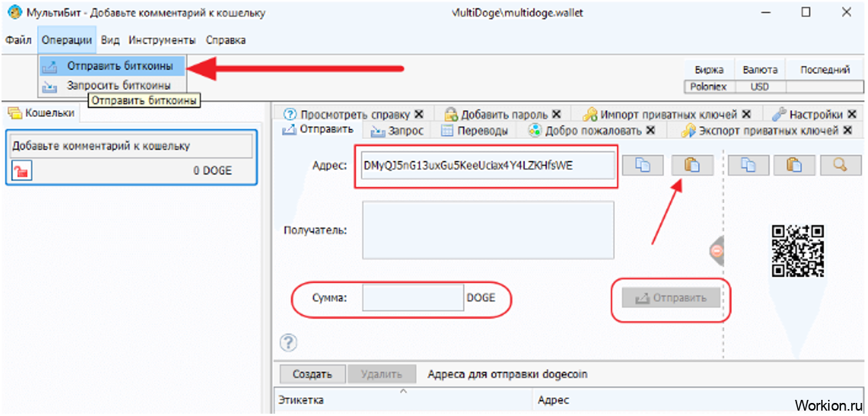Click inside the Сумма amount field
The image size is (868, 416).
click(x=412, y=298)
